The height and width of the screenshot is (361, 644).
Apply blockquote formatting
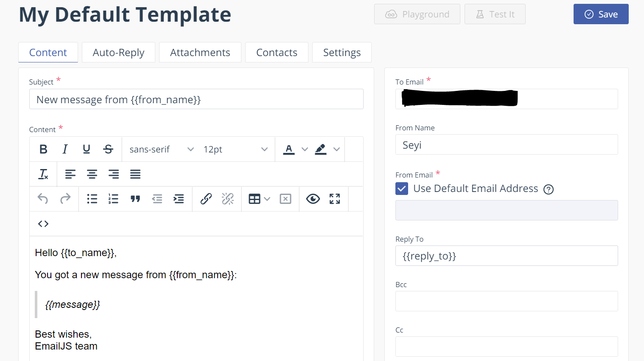tap(135, 198)
